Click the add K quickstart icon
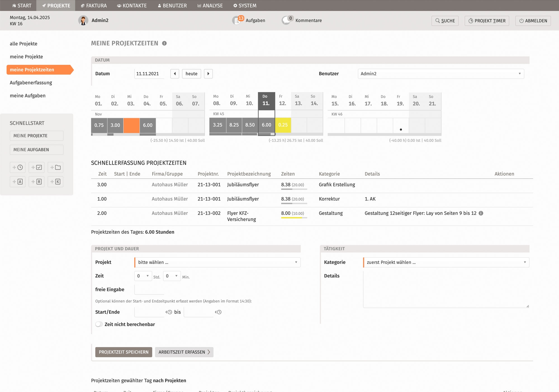This screenshot has width=559, height=392. pyautogui.click(x=55, y=182)
